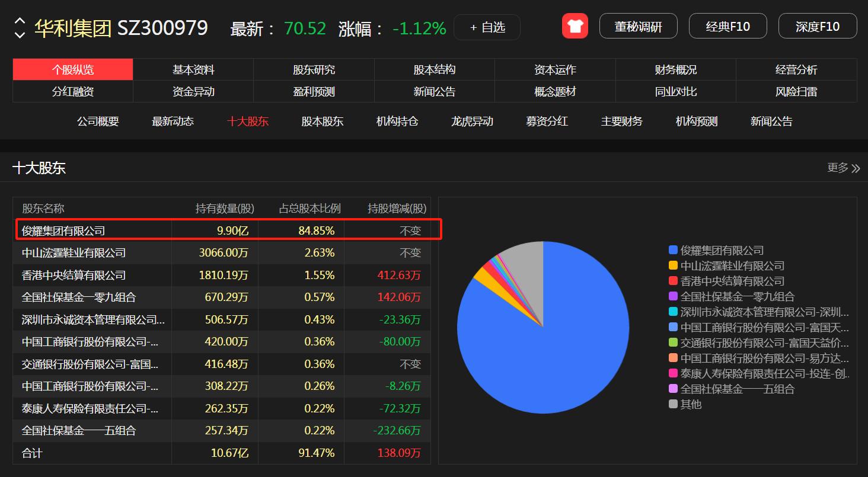Go to 风险扫雷 tab
The width and height of the screenshot is (868, 477).
(x=796, y=92)
